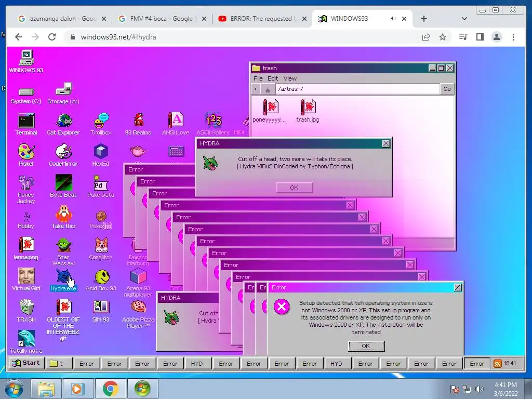Expand the Chrome tab search dropdown
The width and height of the screenshot is (532, 399).
(x=464, y=19)
